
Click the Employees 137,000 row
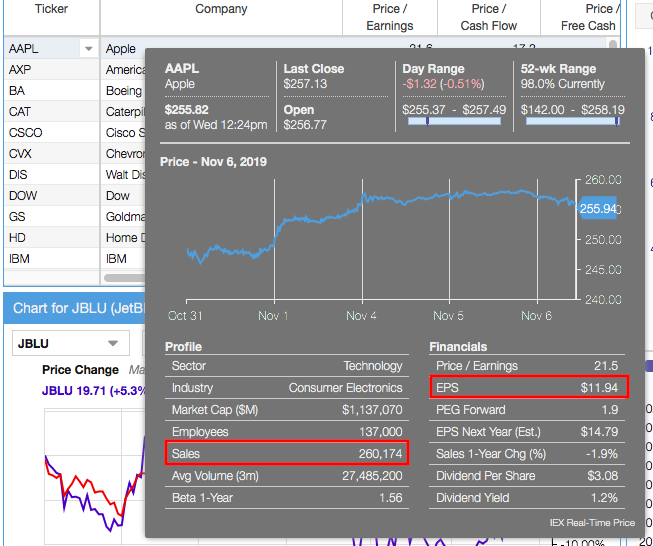[x=287, y=431]
